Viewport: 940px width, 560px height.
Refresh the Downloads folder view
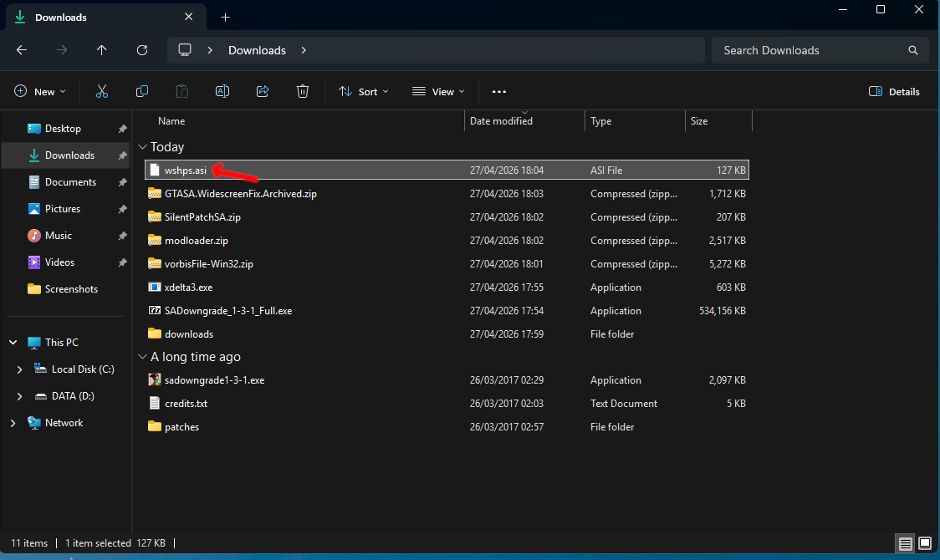coord(142,50)
